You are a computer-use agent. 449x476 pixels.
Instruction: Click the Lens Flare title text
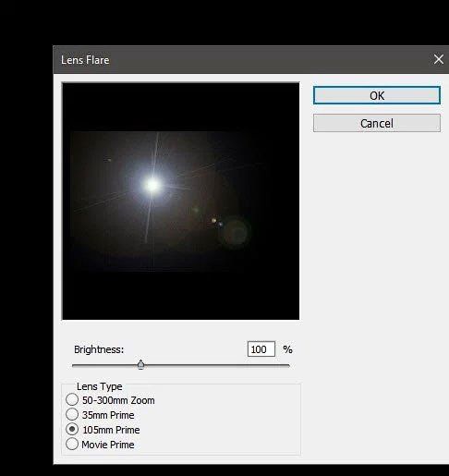[x=85, y=60]
